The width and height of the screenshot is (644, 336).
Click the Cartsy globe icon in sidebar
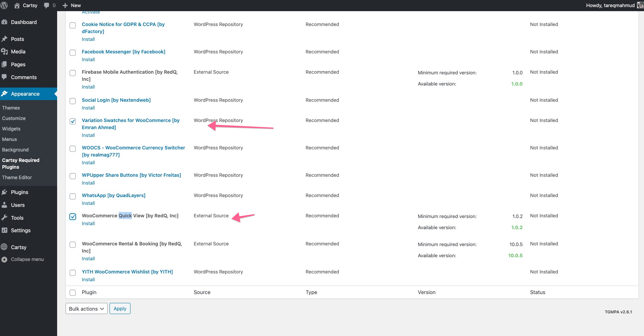pyautogui.click(x=4, y=247)
